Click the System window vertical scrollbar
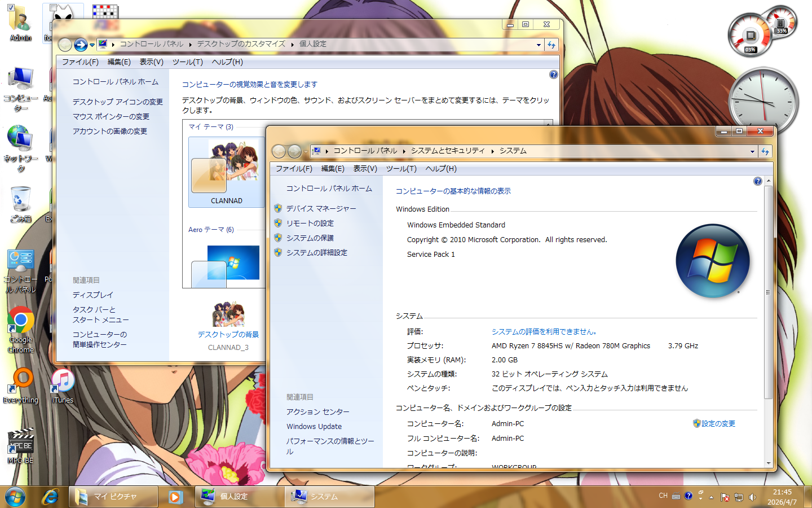Screen dimensions: 812x508 coord(768,292)
